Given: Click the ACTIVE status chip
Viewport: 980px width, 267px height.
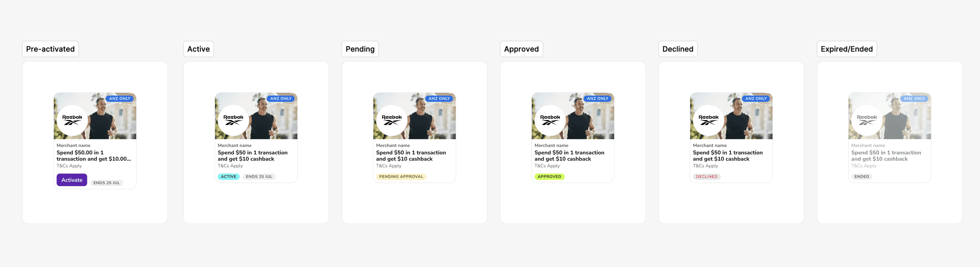Looking at the screenshot, I should coord(229,177).
